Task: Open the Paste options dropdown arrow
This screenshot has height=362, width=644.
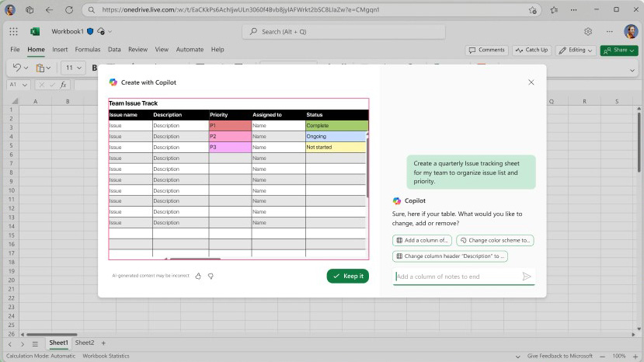Action: coord(48,68)
